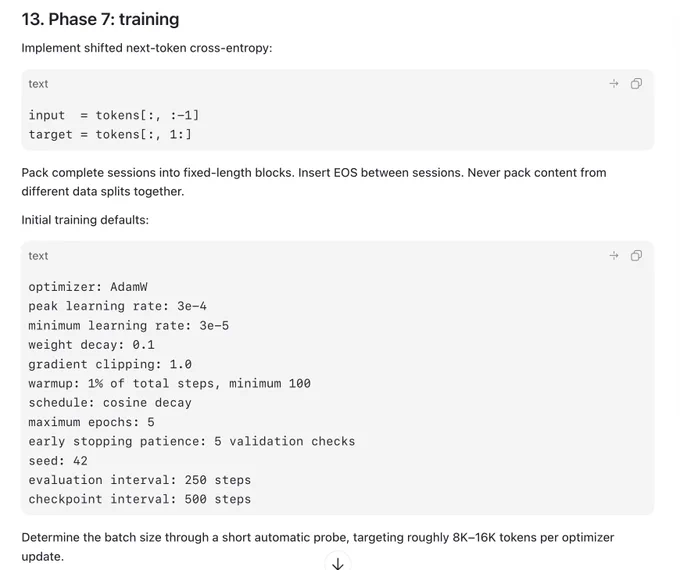Screen dimensions: 680x570
Task: Place cursor on 'target = tokens[:, 1:]' line
Action: tap(110, 134)
